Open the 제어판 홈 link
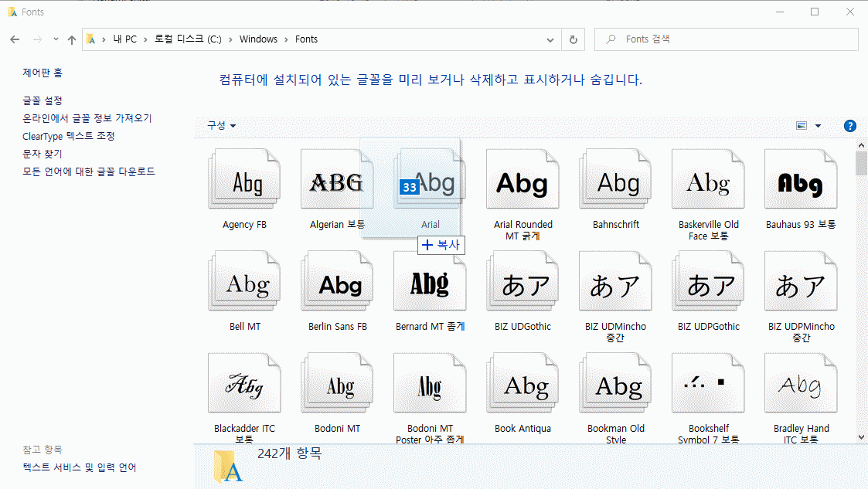The image size is (868, 489). [43, 73]
